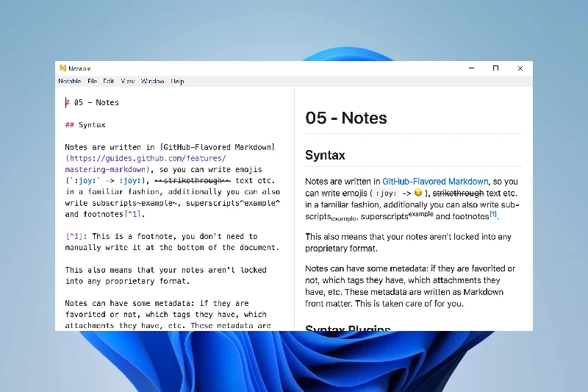Screen dimensions: 588x392
Task: Click 'footnotes[^1].' text in editor
Action: click(x=114, y=214)
